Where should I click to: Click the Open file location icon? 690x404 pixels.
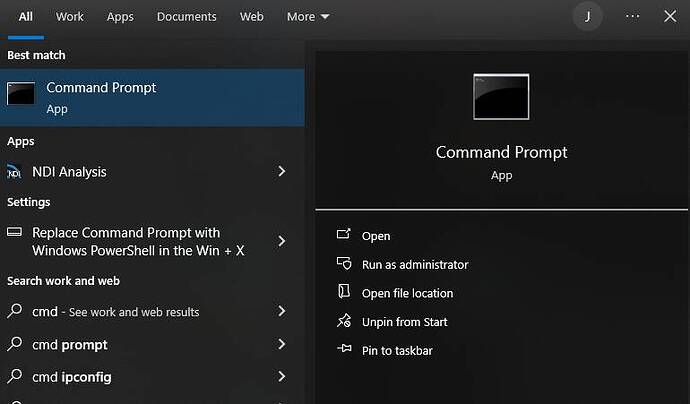344,293
